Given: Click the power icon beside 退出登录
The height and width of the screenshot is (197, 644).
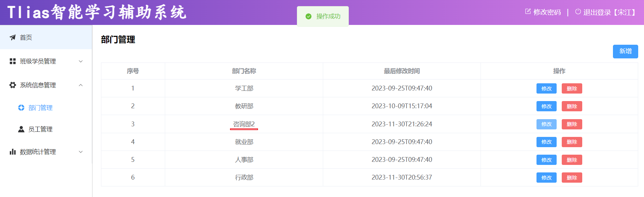Looking at the screenshot, I should click(578, 12).
